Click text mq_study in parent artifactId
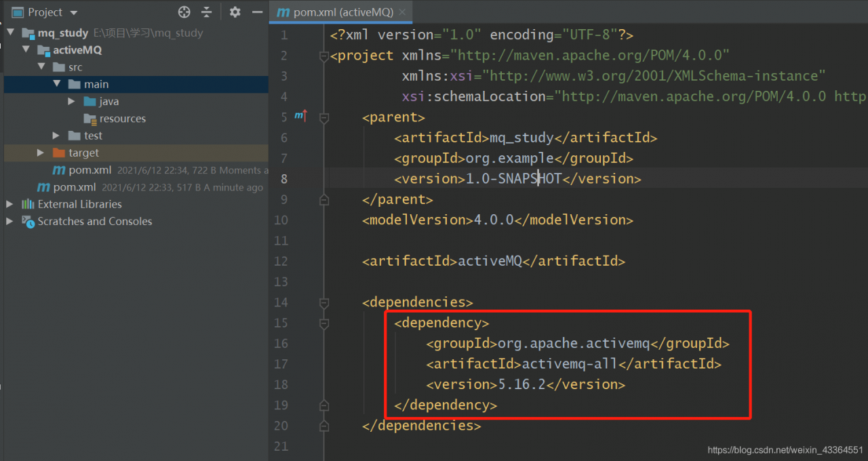868x461 pixels. (521, 138)
